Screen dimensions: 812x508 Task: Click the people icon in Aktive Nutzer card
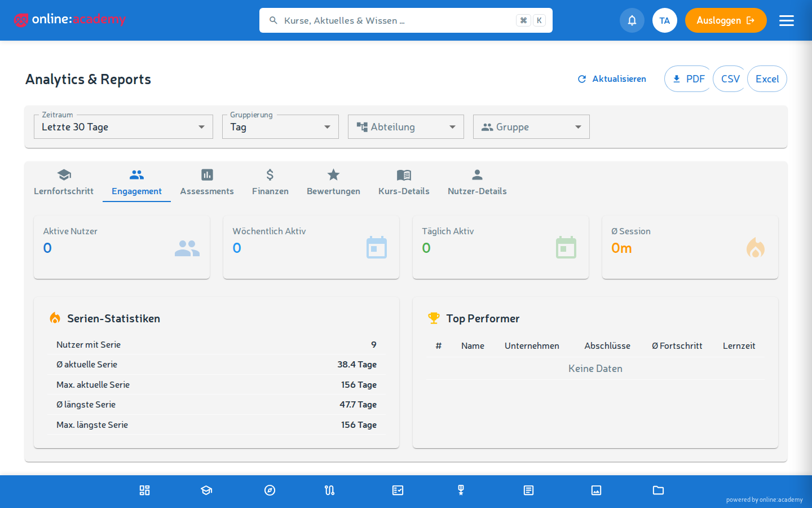[x=187, y=248]
